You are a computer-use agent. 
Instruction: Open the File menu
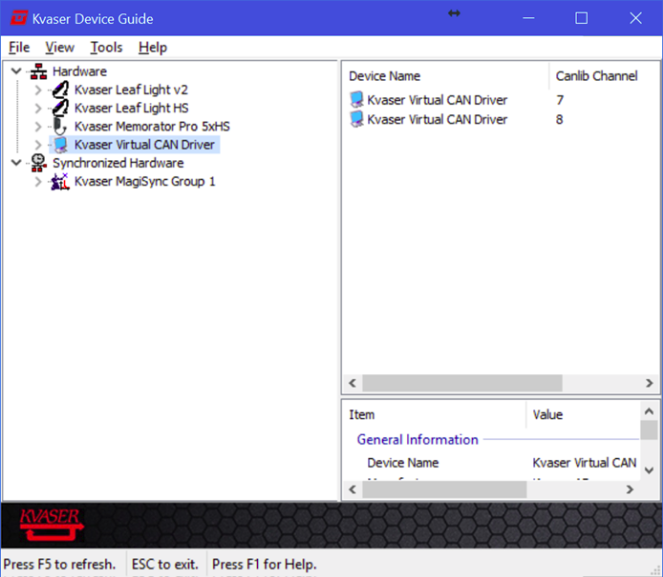click(x=19, y=47)
